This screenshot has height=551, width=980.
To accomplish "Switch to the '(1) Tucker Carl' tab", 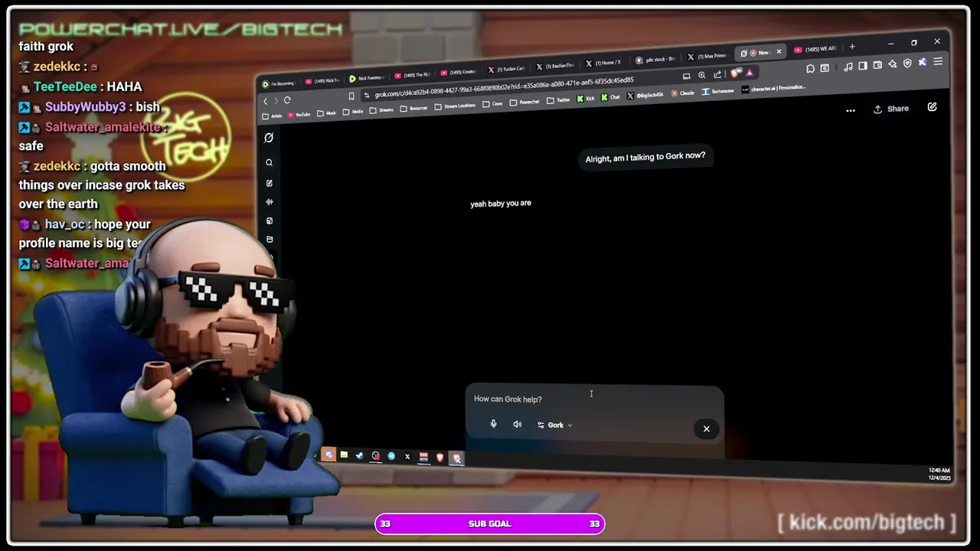I will point(507,70).
